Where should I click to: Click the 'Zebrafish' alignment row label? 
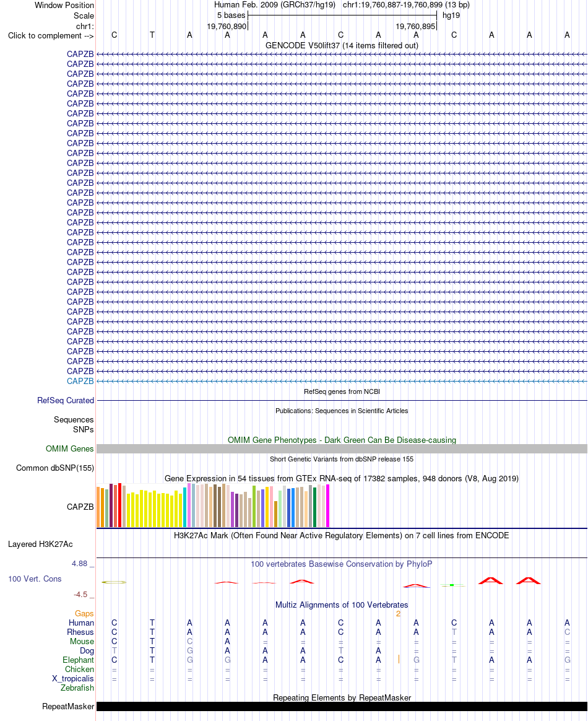[x=77, y=688]
